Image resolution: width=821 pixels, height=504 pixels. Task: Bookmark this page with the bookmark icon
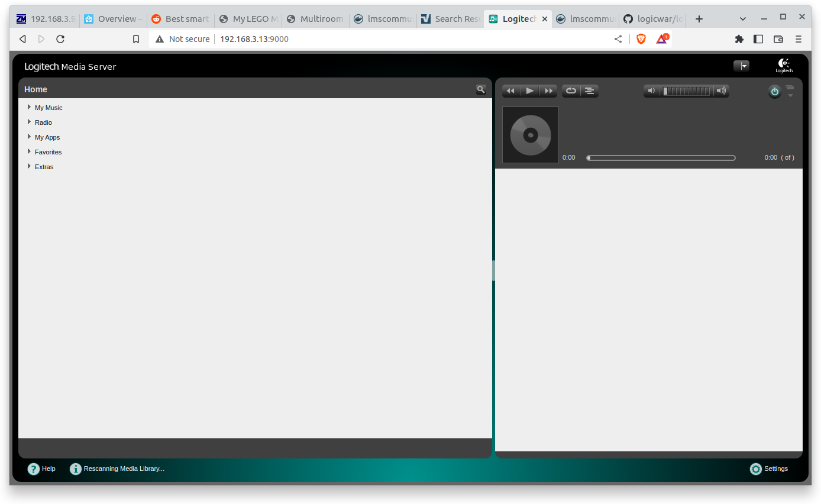(136, 39)
